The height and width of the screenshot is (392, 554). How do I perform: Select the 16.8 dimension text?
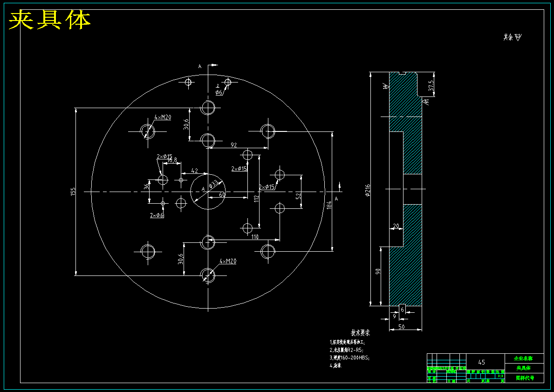tap(172, 160)
